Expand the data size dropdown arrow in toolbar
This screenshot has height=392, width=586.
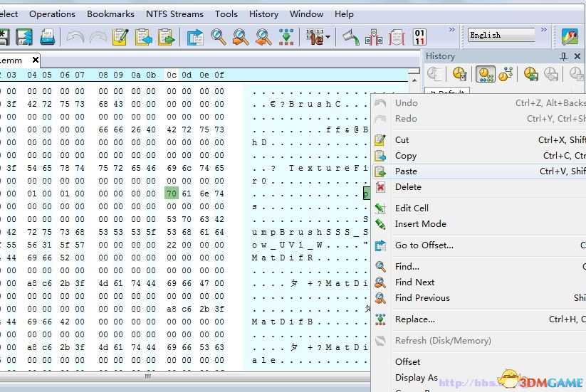328,36
